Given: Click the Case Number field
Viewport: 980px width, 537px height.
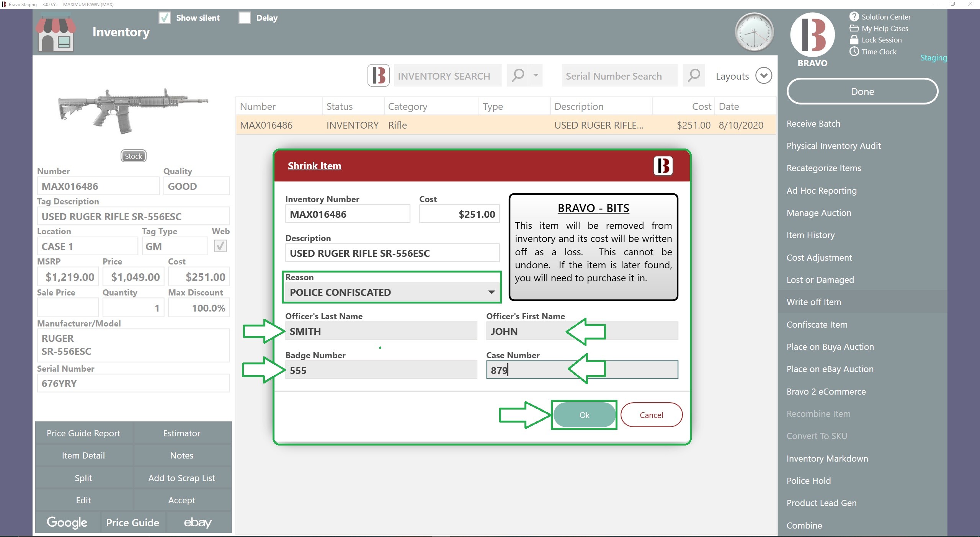Looking at the screenshot, I should pos(582,370).
